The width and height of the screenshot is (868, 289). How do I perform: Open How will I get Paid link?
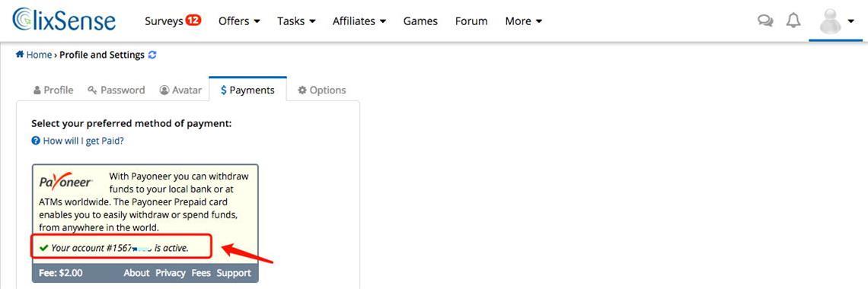click(83, 141)
